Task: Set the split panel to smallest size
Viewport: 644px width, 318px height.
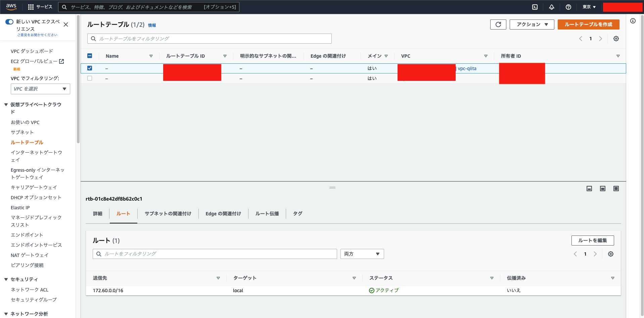Action: 589,189
